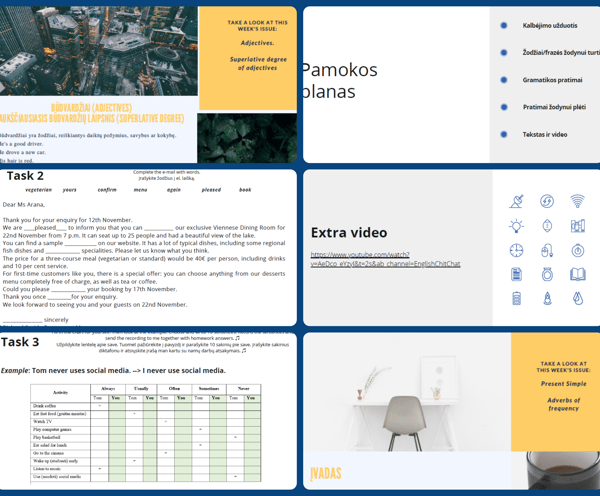
Task: Click the city skyline photo
Action: click(x=99, y=51)
